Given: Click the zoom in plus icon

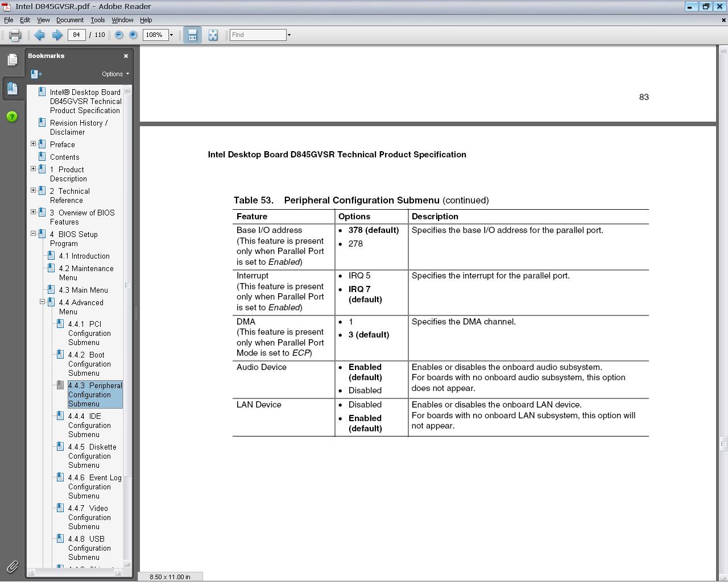Looking at the screenshot, I should tap(133, 35).
